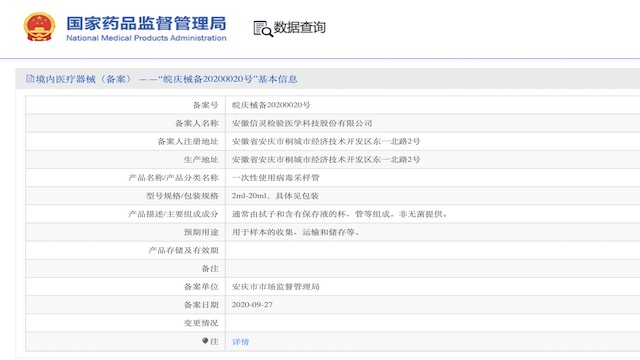Select the 备案日期 label
This screenshot has height=360, width=640.
tap(201, 305)
